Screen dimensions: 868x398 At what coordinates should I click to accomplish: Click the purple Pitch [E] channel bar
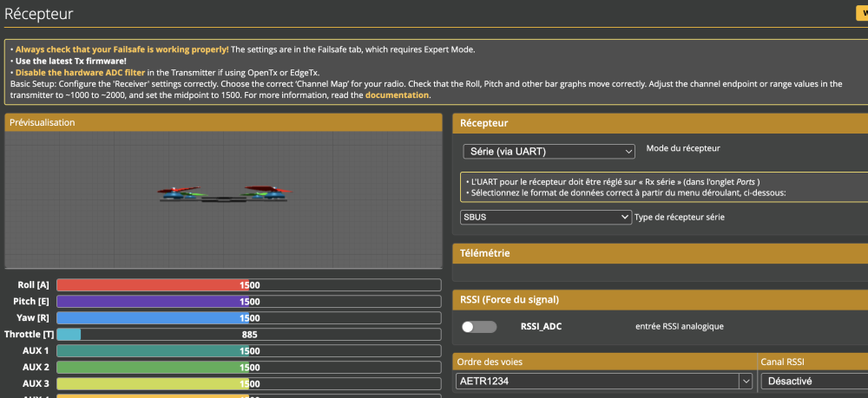248,301
